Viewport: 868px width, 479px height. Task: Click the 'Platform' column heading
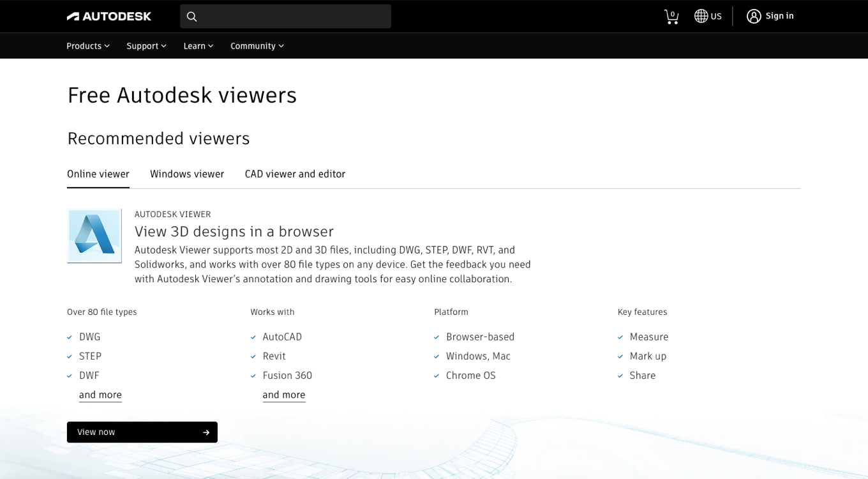(451, 312)
